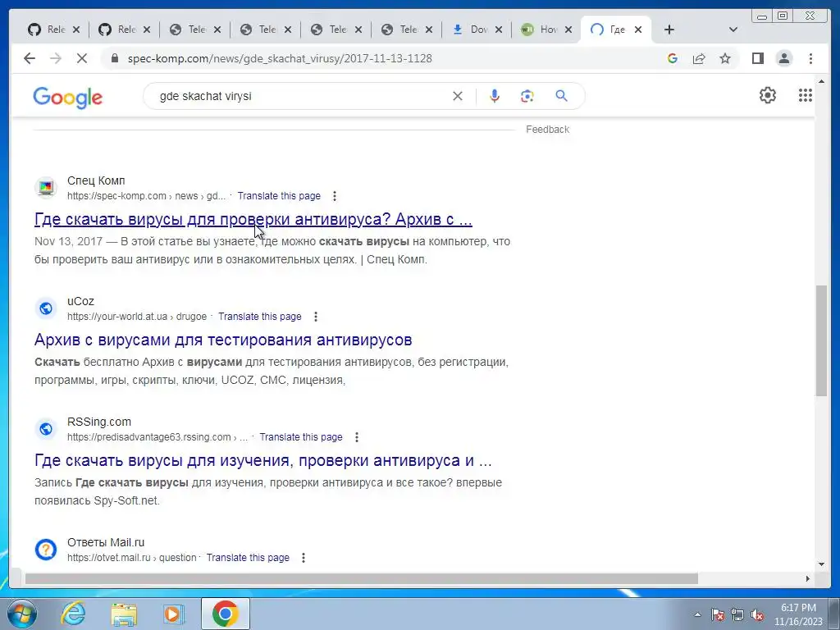Open Google quick settings gear
The height and width of the screenshot is (630, 840).
768,95
